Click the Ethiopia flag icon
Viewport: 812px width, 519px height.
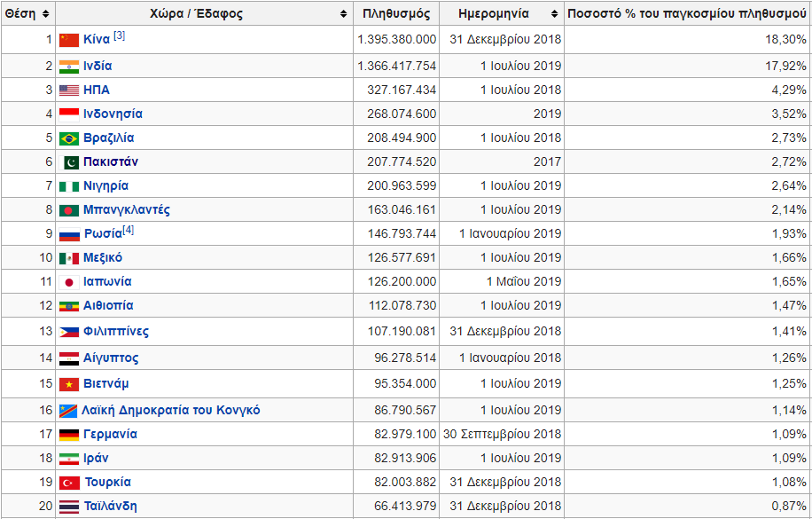click(69, 306)
